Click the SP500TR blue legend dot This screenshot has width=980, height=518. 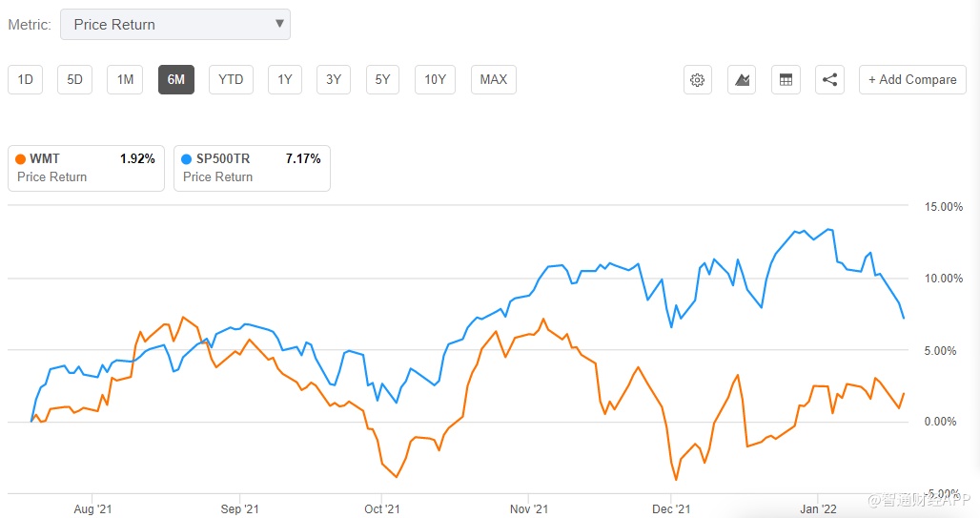[187, 159]
